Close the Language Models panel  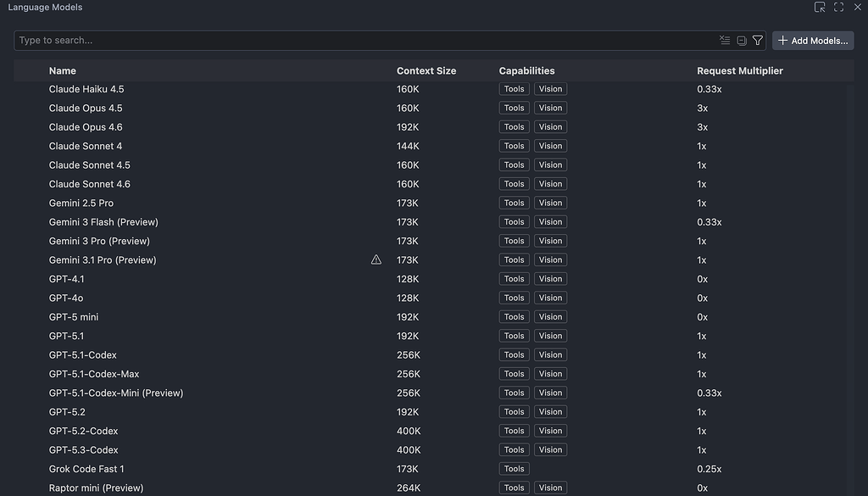tap(858, 7)
